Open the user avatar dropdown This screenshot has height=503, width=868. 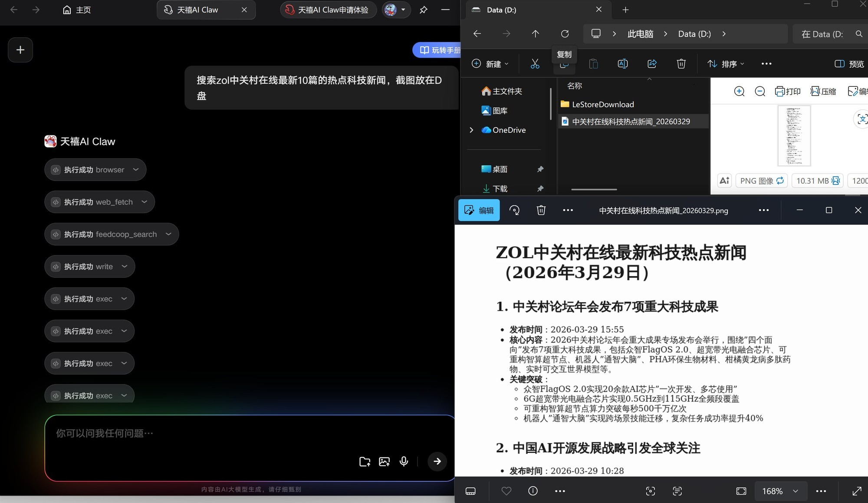(396, 10)
